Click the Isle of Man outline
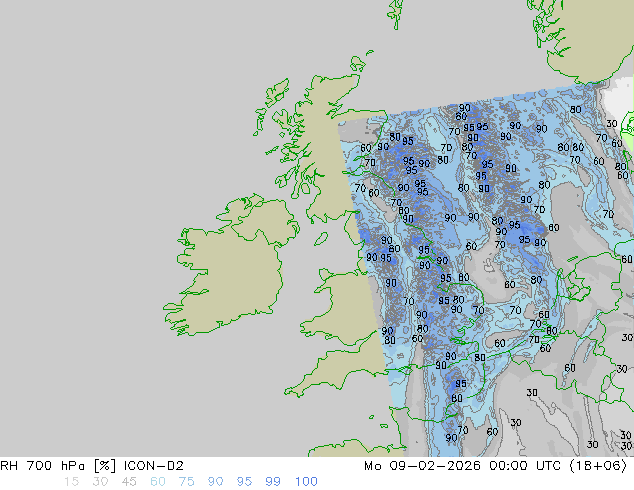Screen dimensions: 634x490 tap(321, 239)
